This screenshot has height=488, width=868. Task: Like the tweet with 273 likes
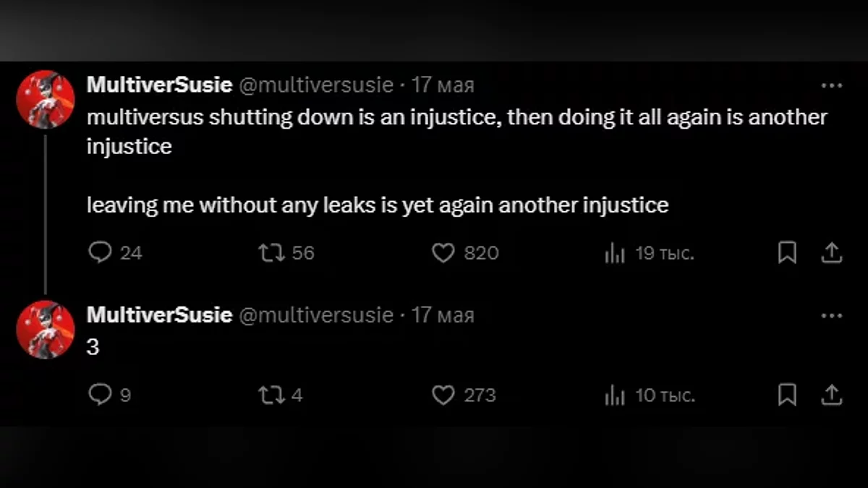[x=443, y=395]
